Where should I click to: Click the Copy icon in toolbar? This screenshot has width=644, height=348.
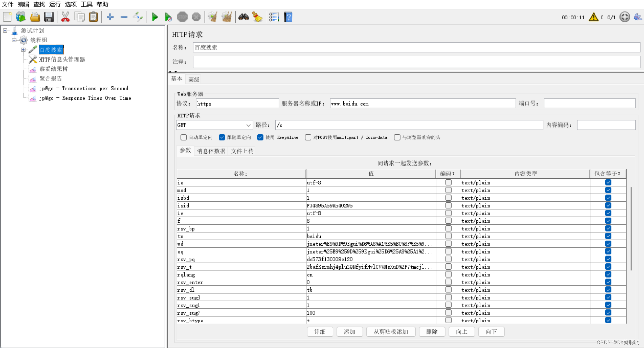[79, 17]
